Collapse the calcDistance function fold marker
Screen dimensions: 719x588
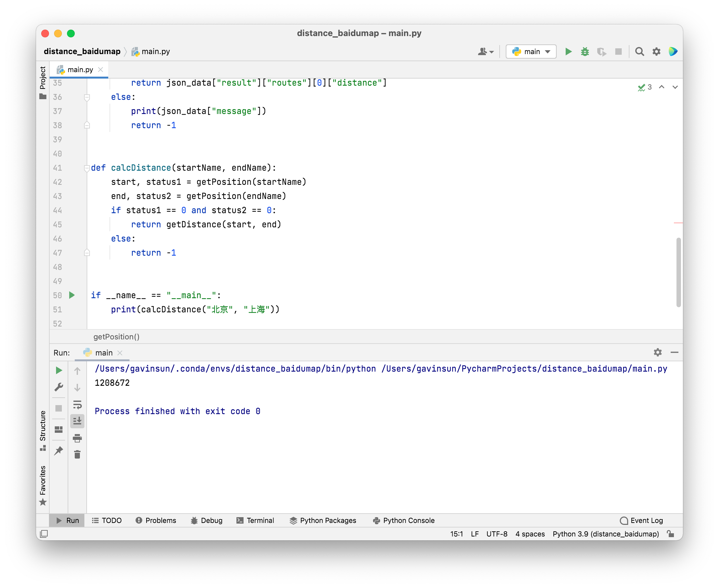[87, 168]
